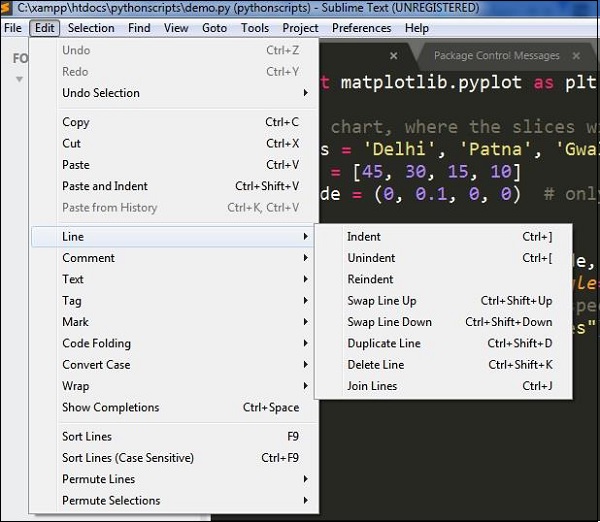Choose Paste and Indent
The height and width of the screenshot is (522, 600).
click(174, 186)
